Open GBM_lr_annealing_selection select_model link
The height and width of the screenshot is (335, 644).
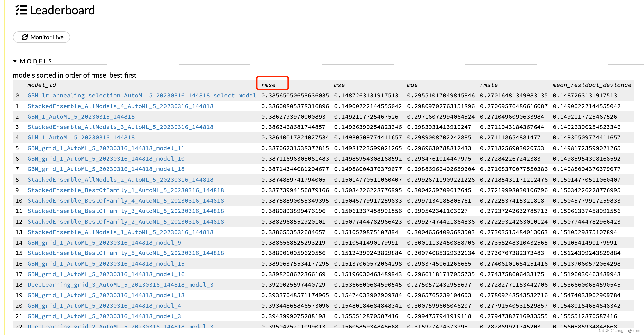pyautogui.click(x=142, y=96)
